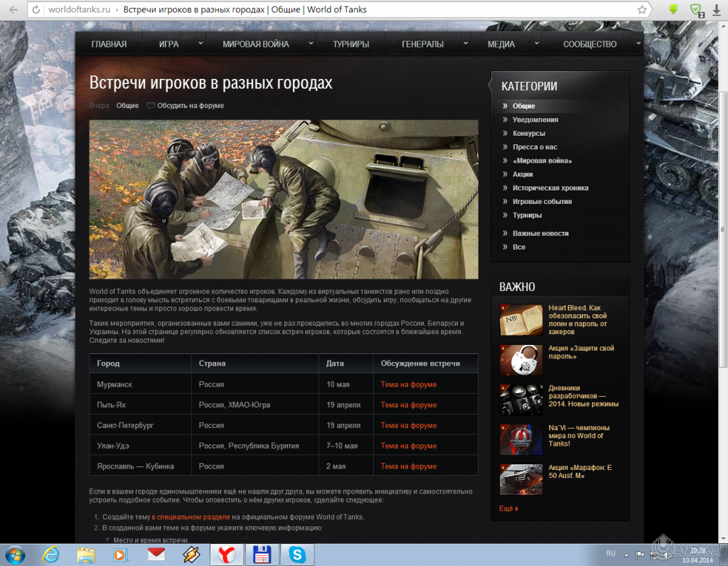728x566 pixels.
Task: Open Na`Vi — чемпионы мира article link
Action: click(x=579, y=436)
